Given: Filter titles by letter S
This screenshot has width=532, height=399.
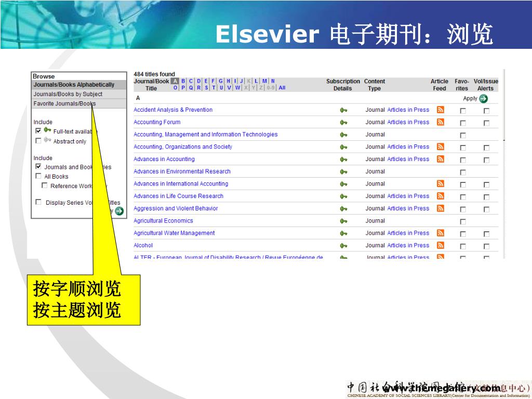Looking at the screenshot, I should tap(206, 87).
